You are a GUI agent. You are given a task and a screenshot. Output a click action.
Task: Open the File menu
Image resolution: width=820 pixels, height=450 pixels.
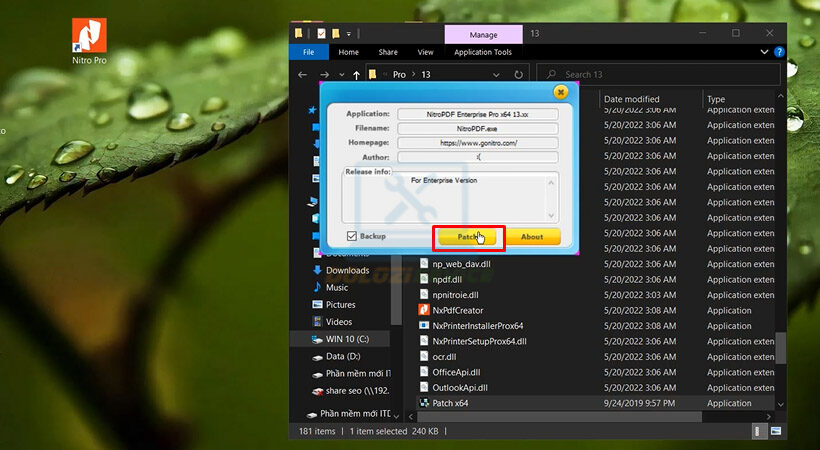pyautogui.click(x=308, y=52)
